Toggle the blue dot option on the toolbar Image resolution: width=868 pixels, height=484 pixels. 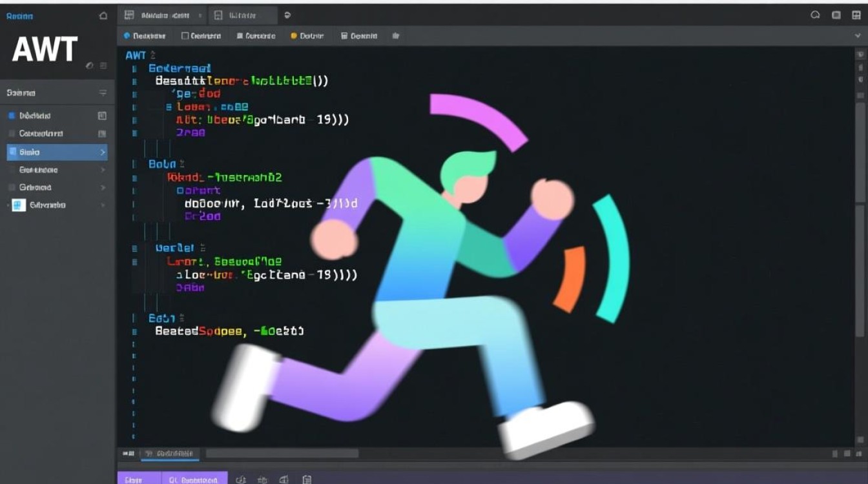(x=127, y=35)
